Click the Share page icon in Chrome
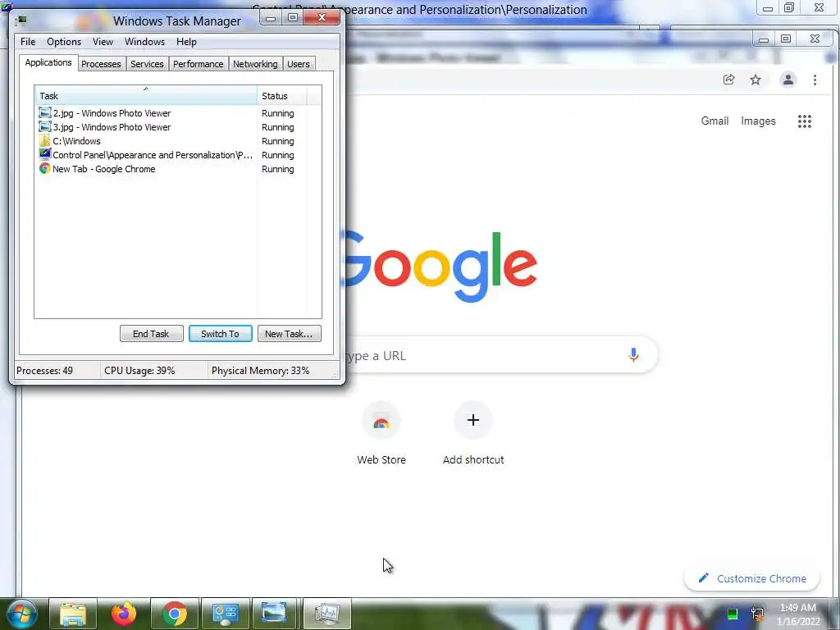 728,80
